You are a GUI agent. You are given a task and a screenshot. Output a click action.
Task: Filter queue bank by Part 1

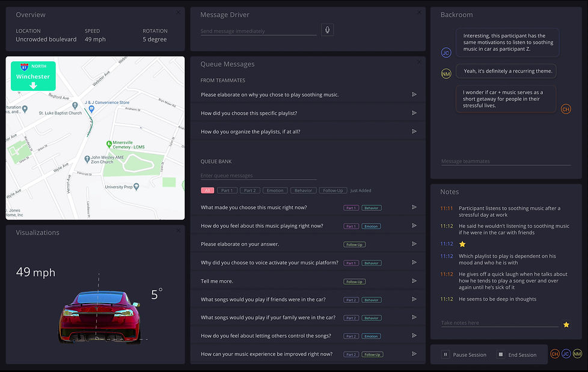pos(227,191)
